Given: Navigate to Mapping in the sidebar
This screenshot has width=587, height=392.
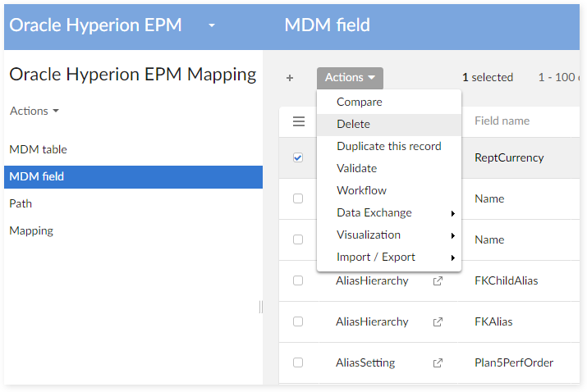Looking at the screenshot, I should 31,230.
